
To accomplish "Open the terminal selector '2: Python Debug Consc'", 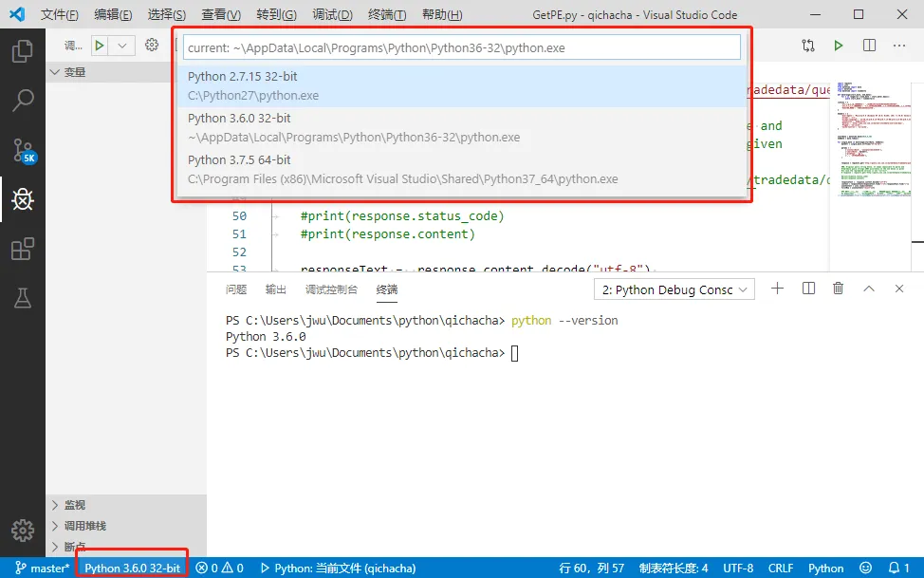I will (675, 289).
